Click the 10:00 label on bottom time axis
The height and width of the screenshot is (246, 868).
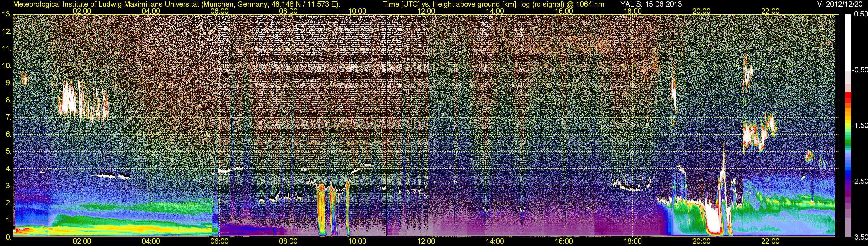[357, 241]
